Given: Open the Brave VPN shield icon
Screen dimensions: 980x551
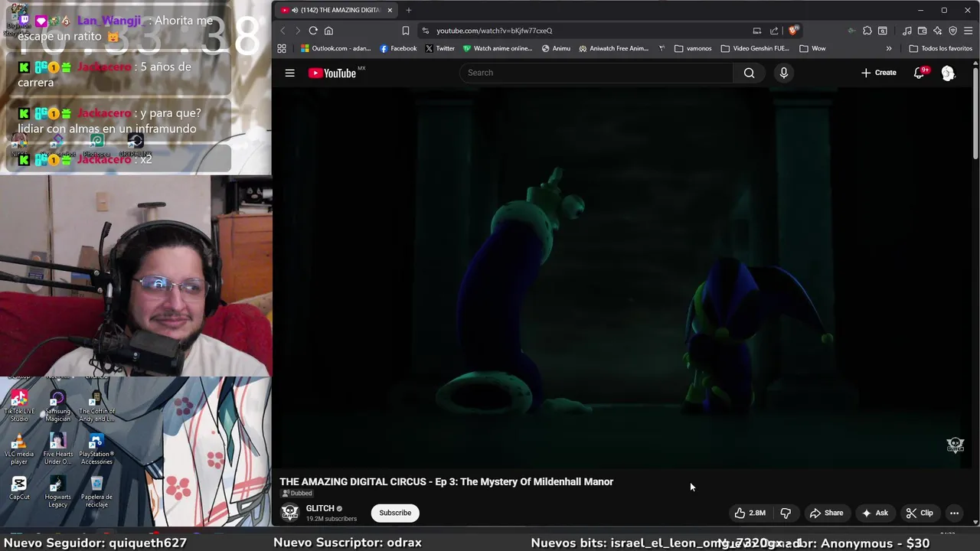Looking at the screenshot, I should click(952, 31).
